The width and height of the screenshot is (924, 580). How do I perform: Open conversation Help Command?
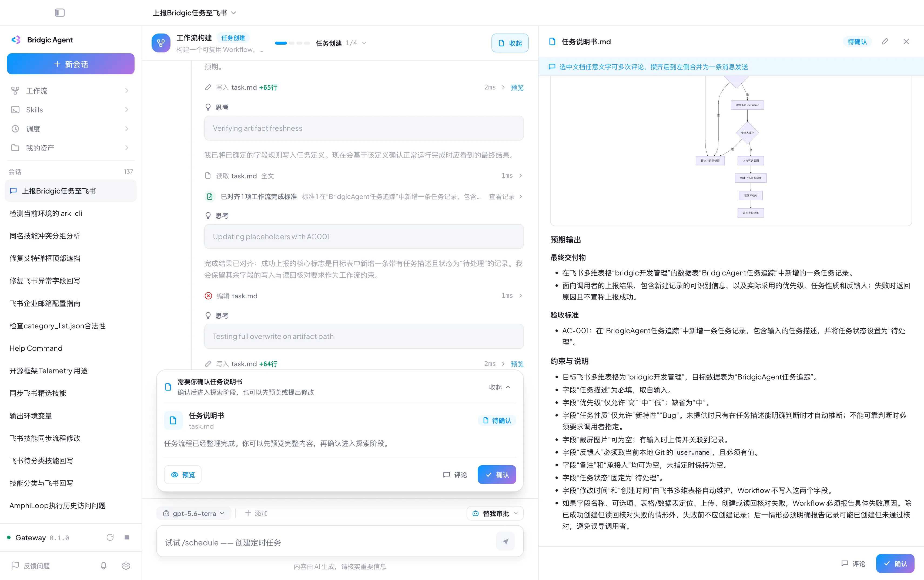pyautogui.click(x=71, y=348)
